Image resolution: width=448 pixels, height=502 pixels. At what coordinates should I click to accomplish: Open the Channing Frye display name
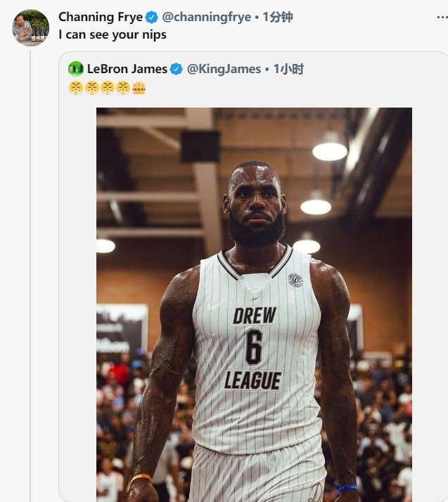tap(101, 17)
